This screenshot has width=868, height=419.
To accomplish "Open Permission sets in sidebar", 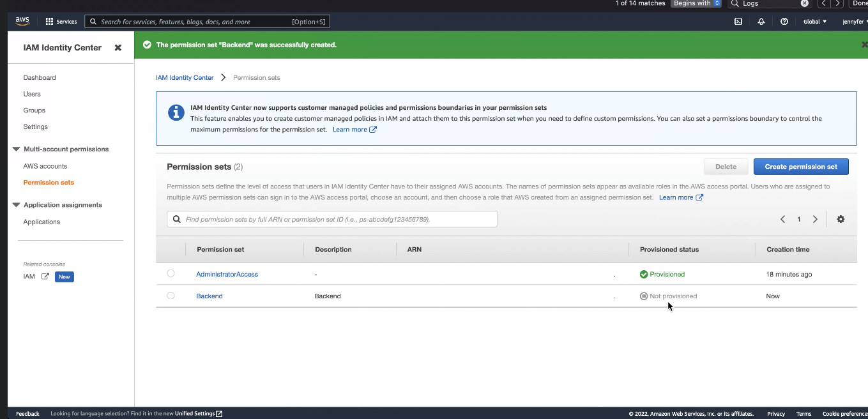I will 49,183.
